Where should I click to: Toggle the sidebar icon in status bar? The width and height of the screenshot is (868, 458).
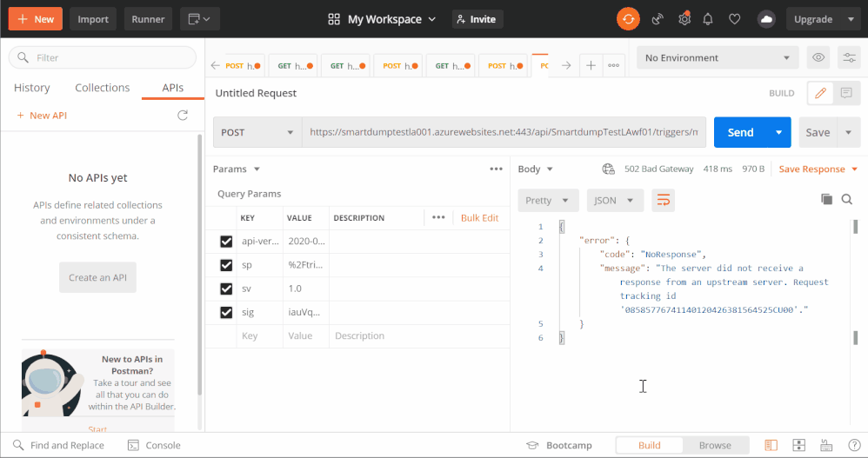point(771,445)
